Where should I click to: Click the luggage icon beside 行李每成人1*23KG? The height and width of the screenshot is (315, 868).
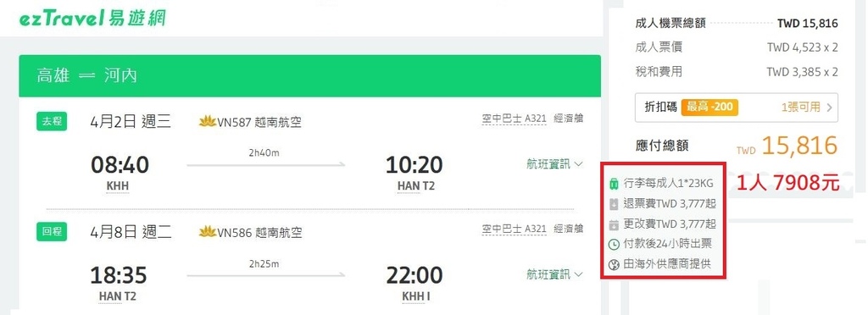tap(614, 184)
